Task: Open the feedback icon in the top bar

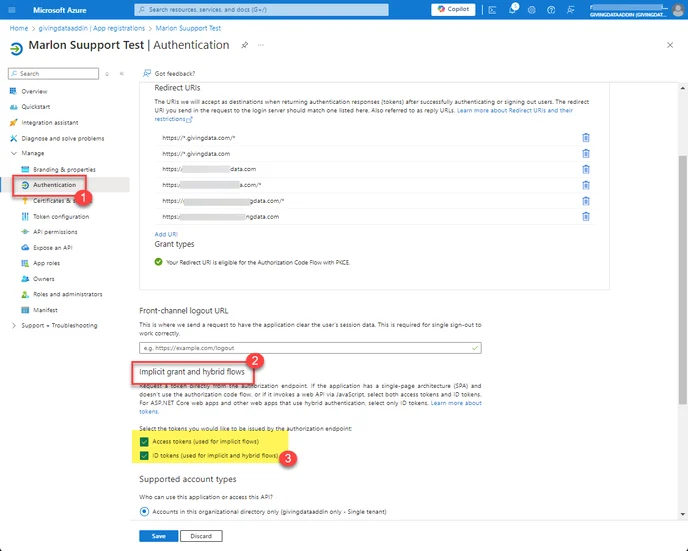Action: click(x=570, y=10)
